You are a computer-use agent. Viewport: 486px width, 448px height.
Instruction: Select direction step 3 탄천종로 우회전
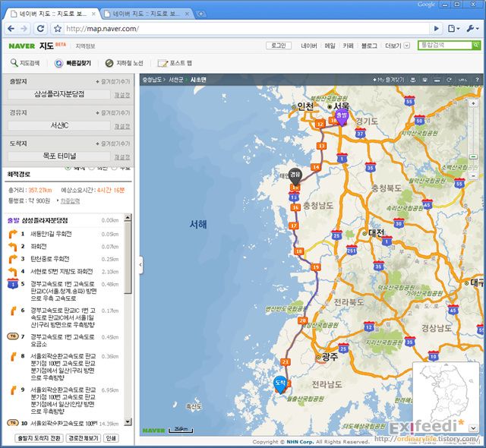pos(63,259)
